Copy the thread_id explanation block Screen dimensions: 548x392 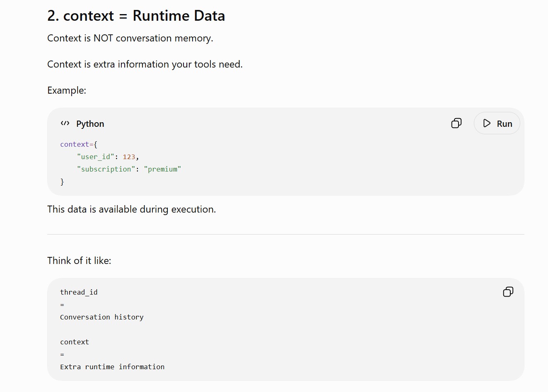point(508,292)
